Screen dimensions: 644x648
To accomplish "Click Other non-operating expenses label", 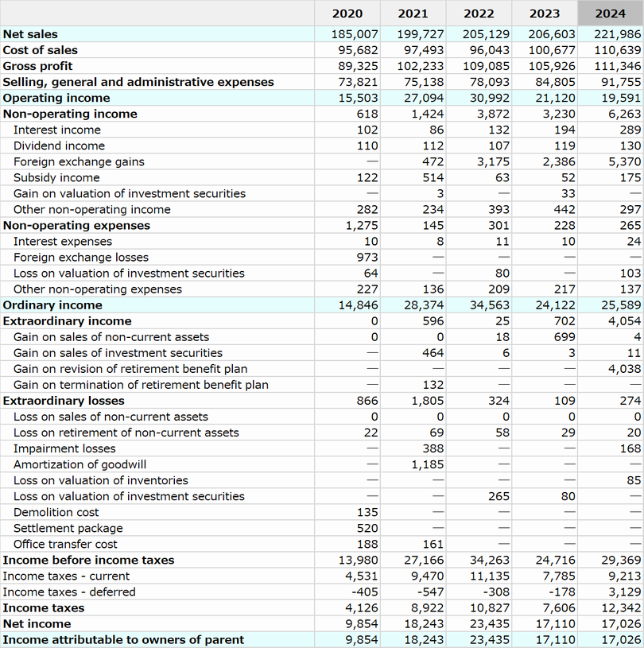I will (x=98, y=289).
